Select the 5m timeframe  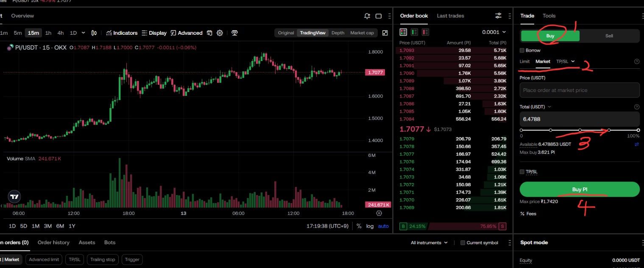coord(17,33)
